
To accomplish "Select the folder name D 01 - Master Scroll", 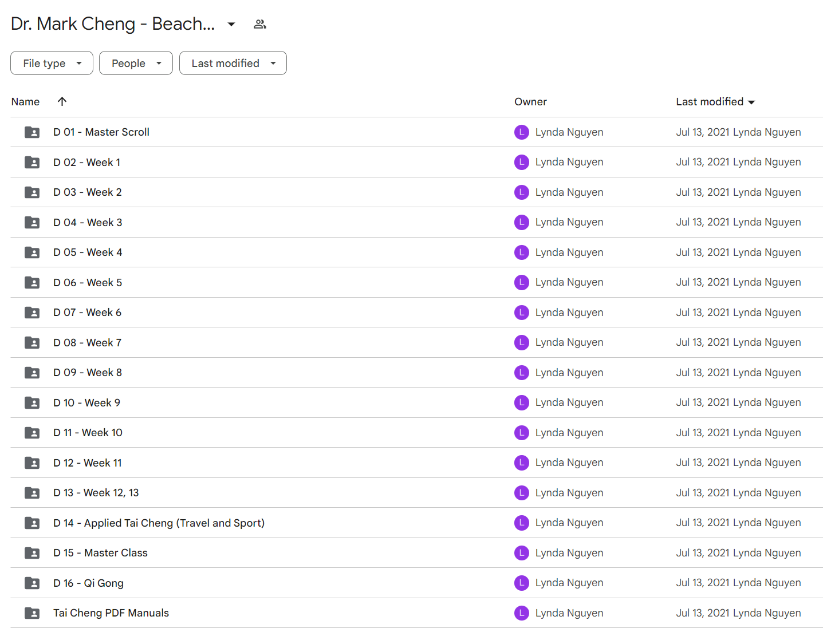I will click(x=101, y=132).
